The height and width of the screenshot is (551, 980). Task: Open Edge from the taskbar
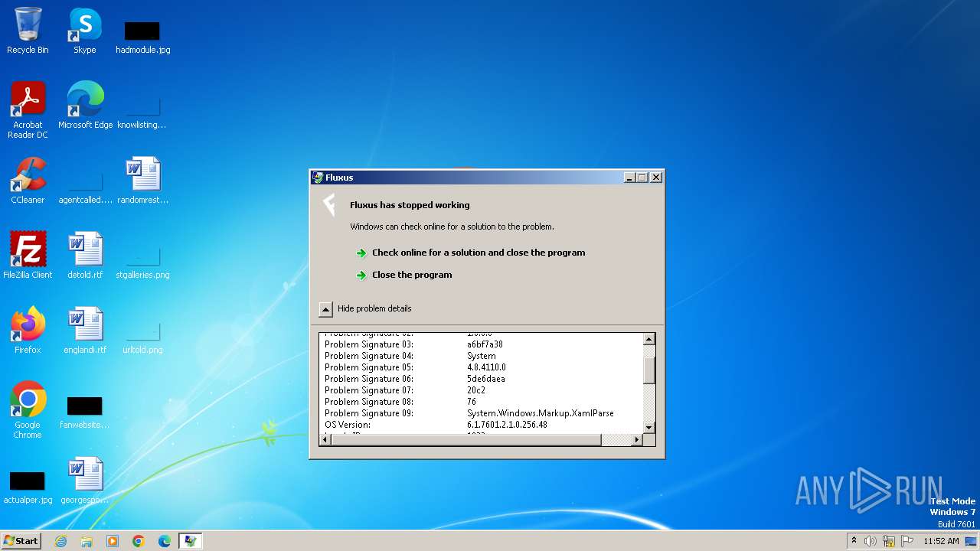point(165,541)
